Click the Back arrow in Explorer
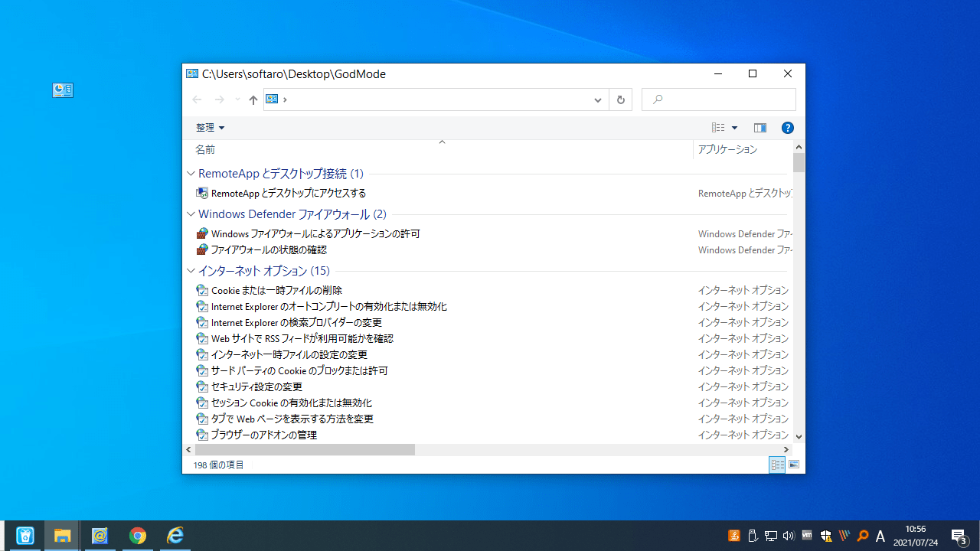 (x=197, y=99)
